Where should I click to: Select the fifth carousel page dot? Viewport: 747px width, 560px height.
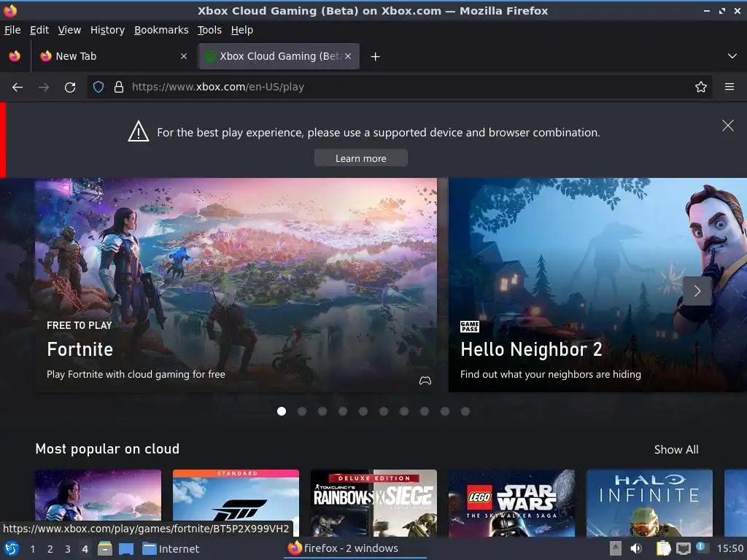363,411
